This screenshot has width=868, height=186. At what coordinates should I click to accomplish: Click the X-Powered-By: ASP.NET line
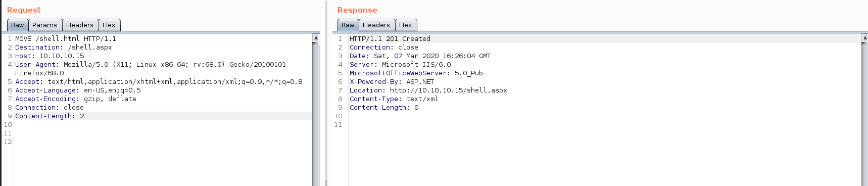point(392,82)
